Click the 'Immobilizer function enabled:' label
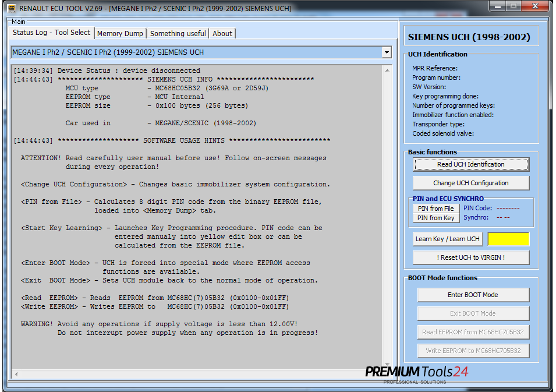 pyautogui.click(x=453, y=115)
